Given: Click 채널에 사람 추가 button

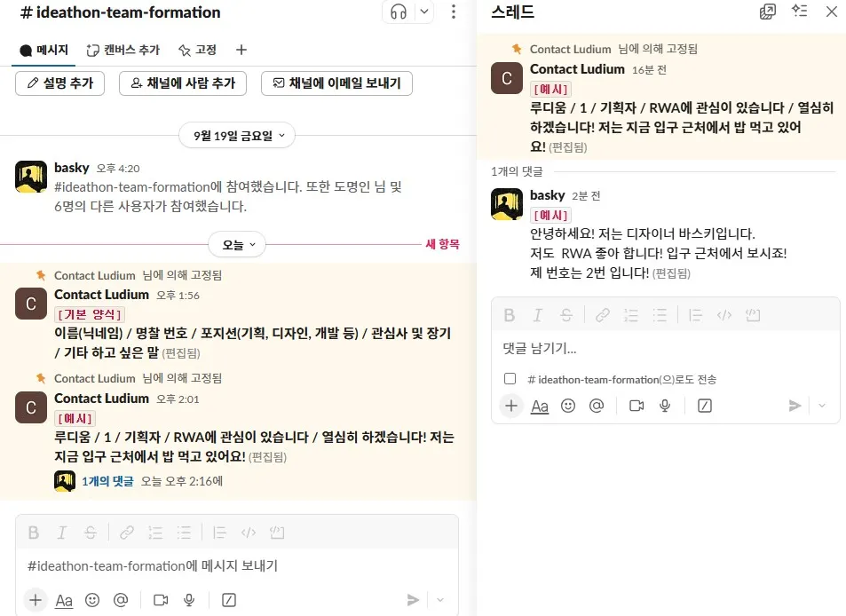Looking at the screenshot, I should tap(183, 83).
